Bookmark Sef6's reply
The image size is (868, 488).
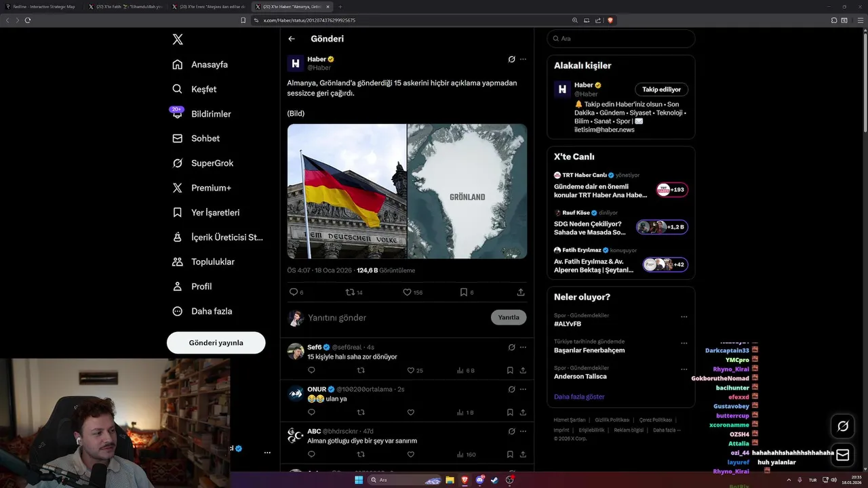click(x=510, y=371)
